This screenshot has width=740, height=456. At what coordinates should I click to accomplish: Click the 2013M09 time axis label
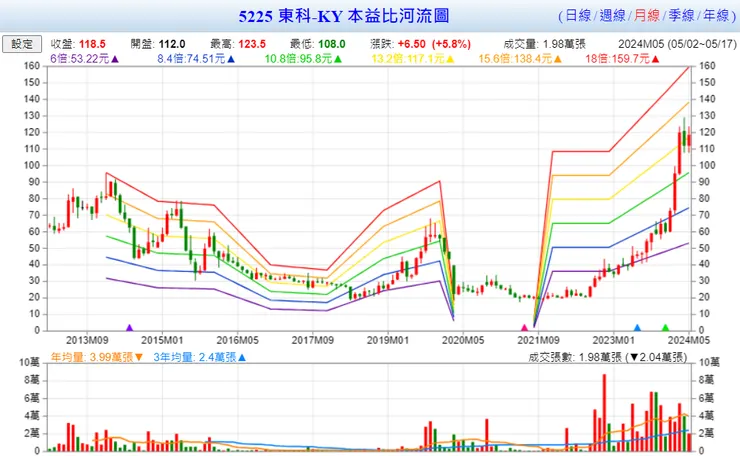coord(87,340)
